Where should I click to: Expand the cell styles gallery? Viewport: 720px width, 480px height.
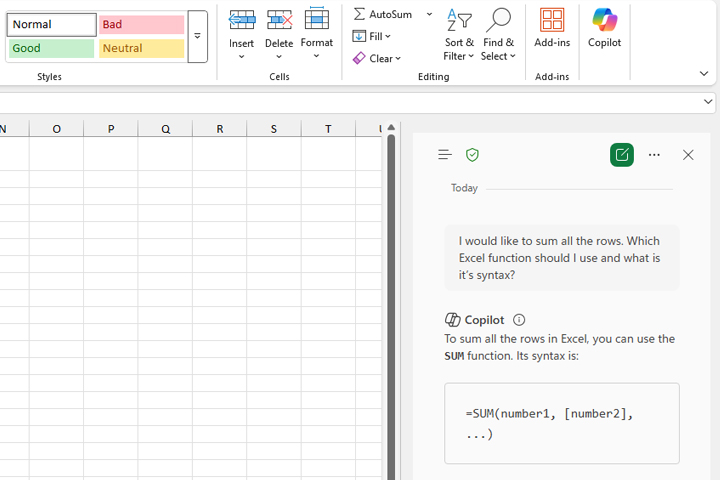pos(197,36)
